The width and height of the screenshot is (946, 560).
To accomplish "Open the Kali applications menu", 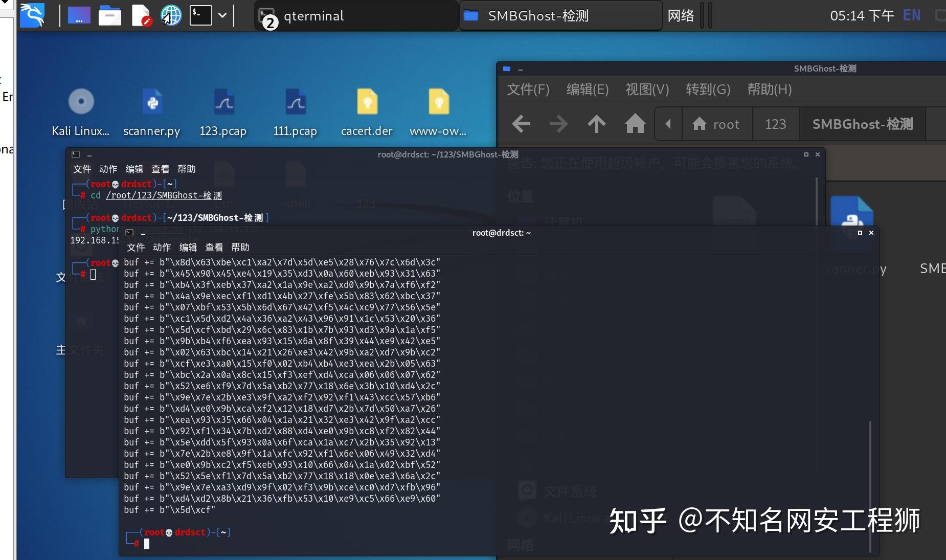I will [32, 15].
